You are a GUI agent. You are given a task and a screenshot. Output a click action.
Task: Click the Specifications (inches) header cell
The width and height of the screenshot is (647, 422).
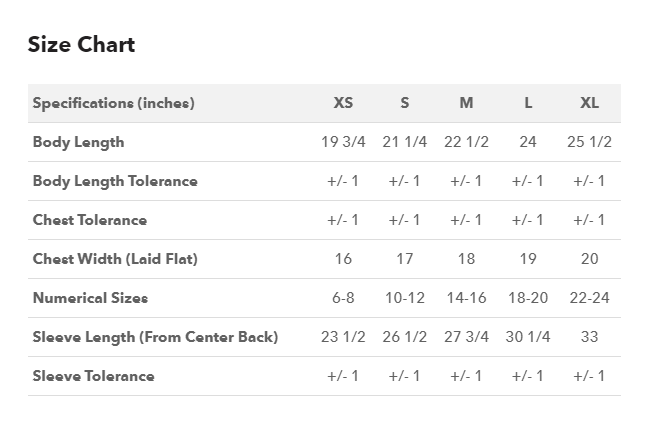(x=113, y=103)
